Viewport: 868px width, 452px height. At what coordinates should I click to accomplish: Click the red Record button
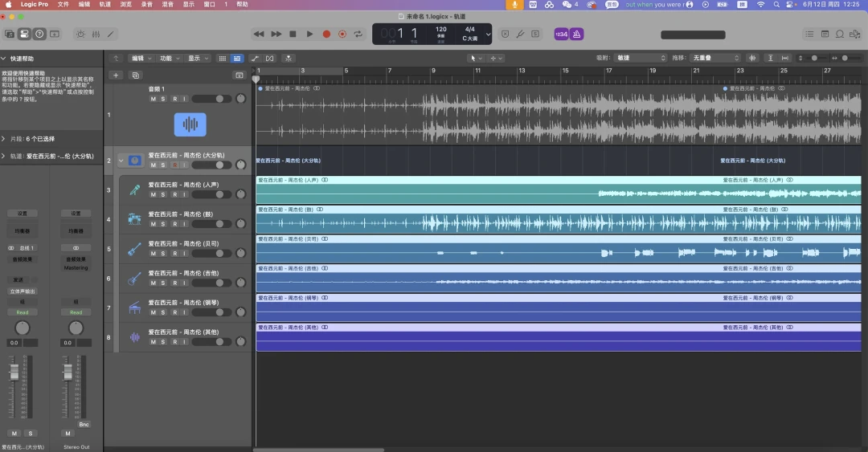pyautogui.click(x=326, y=35)
